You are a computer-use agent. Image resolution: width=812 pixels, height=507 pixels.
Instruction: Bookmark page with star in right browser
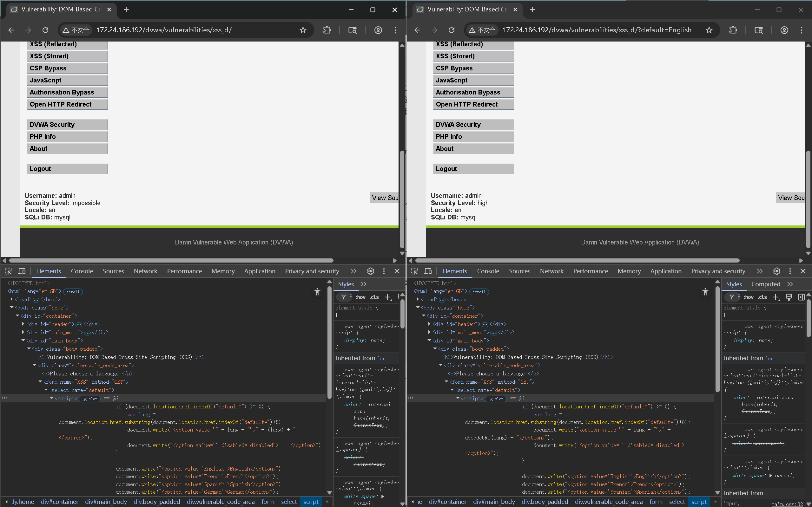(709, 30)
